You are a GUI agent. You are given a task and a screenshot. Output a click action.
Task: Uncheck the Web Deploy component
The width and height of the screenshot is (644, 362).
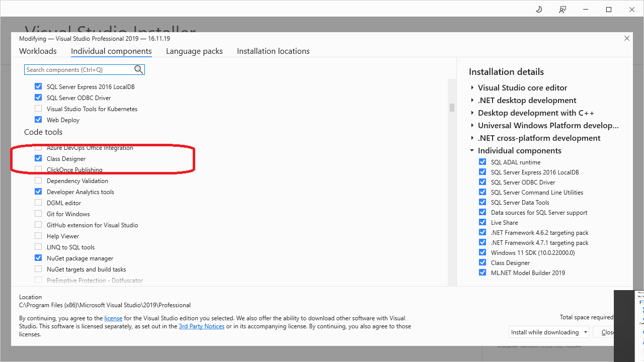[38, 120]
